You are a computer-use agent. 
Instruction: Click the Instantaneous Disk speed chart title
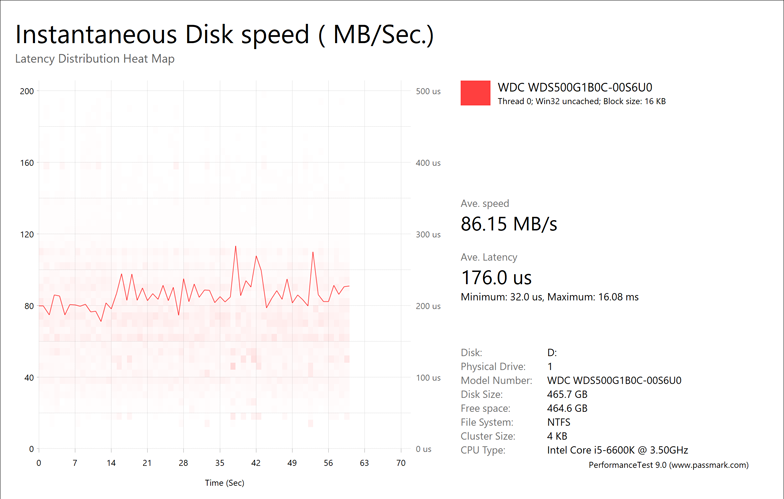224,34
